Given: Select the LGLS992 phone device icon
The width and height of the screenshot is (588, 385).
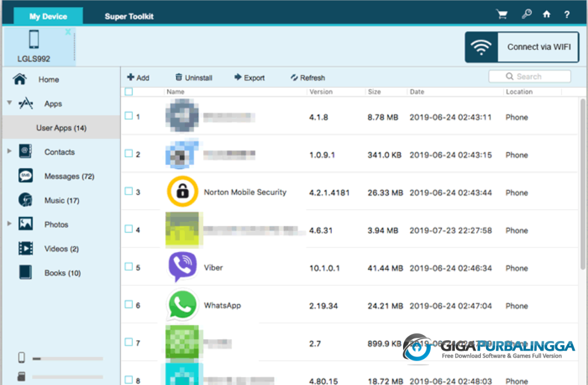Looking at the screenshot, I should pos(34,39).
